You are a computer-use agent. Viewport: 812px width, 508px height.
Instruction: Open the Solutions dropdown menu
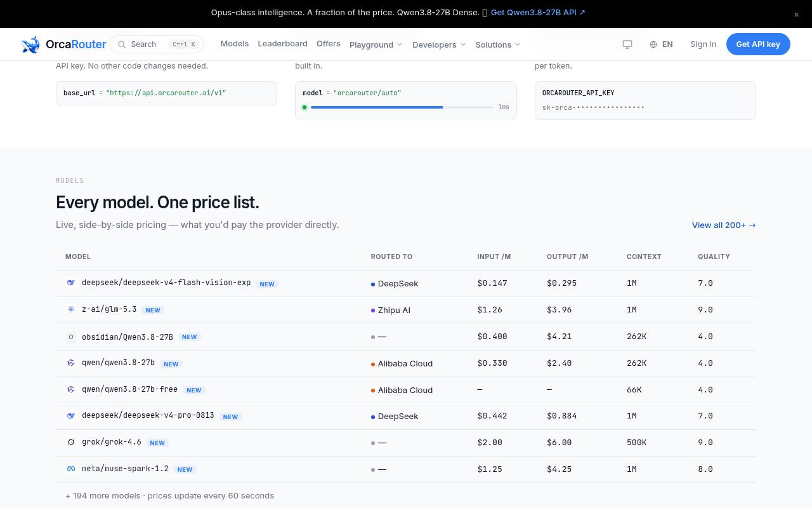coord(498,44)
